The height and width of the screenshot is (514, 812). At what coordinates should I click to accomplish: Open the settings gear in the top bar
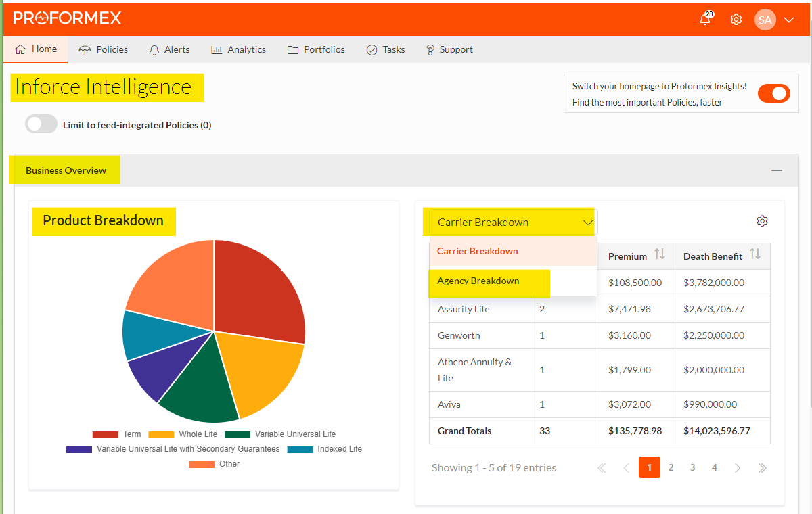coord(736,19)
